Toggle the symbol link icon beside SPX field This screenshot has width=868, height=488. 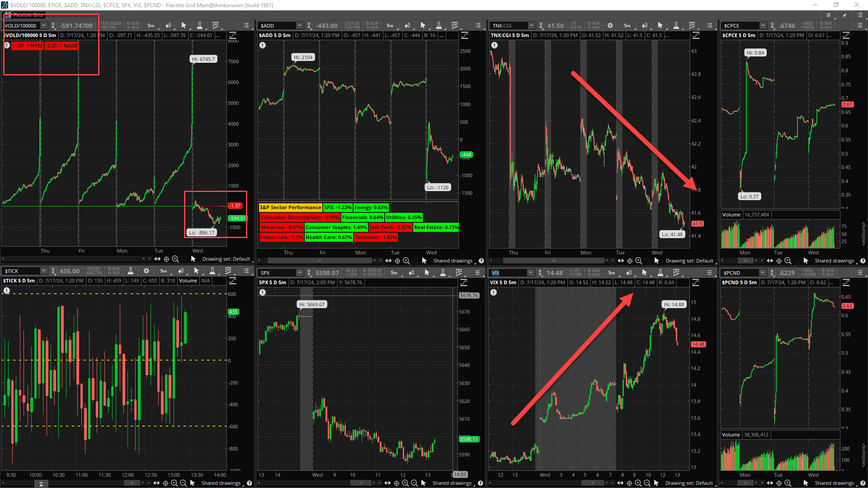(x=309, y=273)
